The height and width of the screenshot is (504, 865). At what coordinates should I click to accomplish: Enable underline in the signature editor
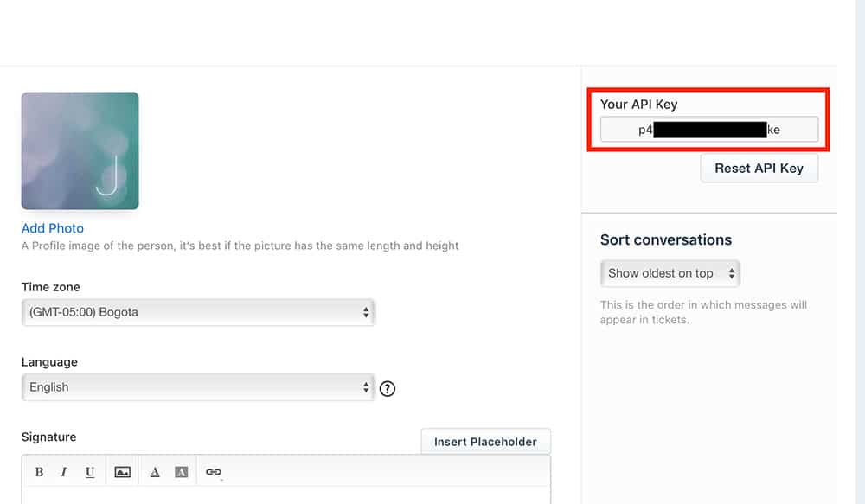point(90,472)
